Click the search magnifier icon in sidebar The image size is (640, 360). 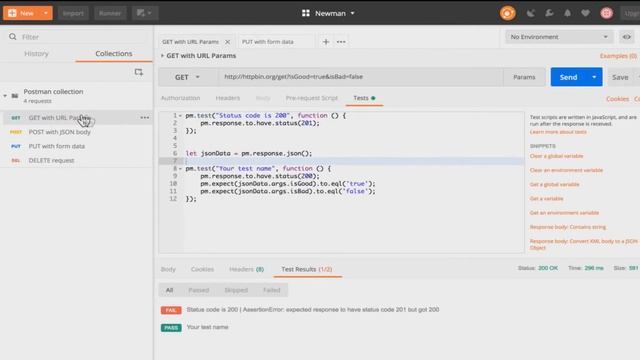[x=13, y=37]
